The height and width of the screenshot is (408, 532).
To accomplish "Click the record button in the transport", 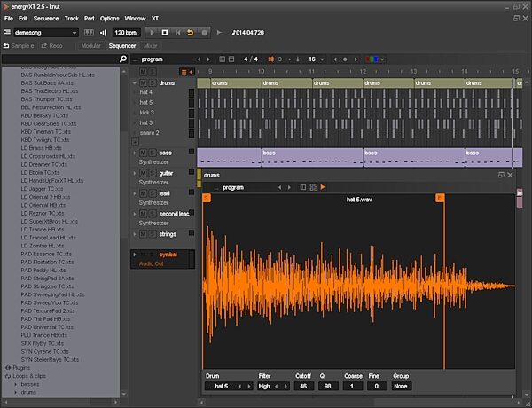I will point(204,33).
